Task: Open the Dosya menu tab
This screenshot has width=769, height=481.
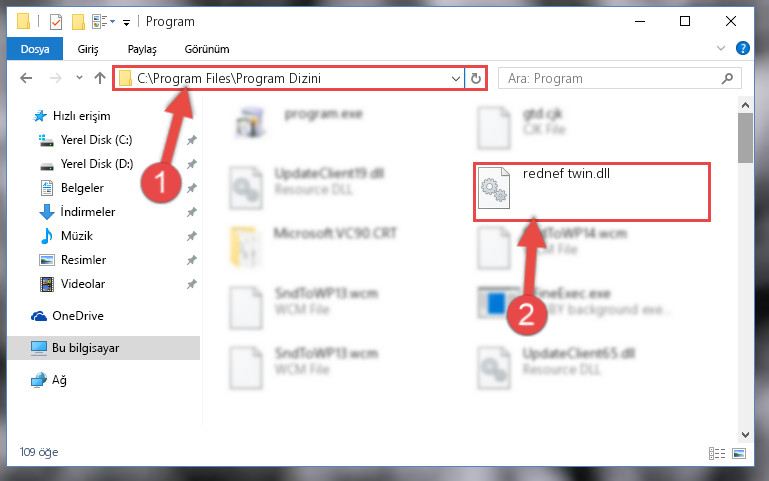Action: click(x=35, y=49)
